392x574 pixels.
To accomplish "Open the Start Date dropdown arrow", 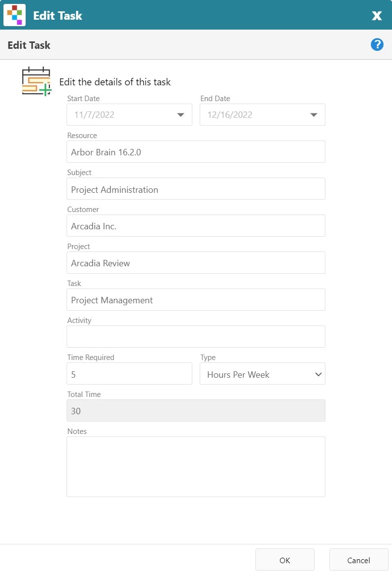I will coord(180,115).
